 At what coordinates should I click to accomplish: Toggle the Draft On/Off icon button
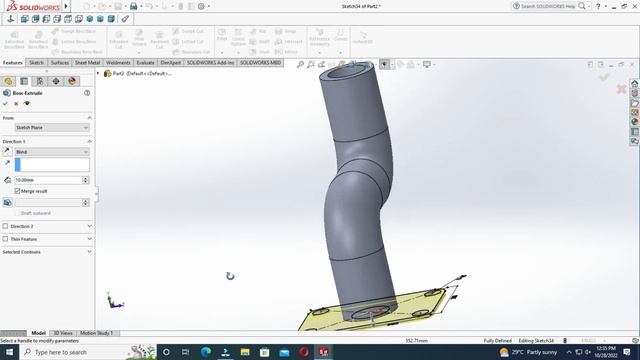click(x=7, y=202)
